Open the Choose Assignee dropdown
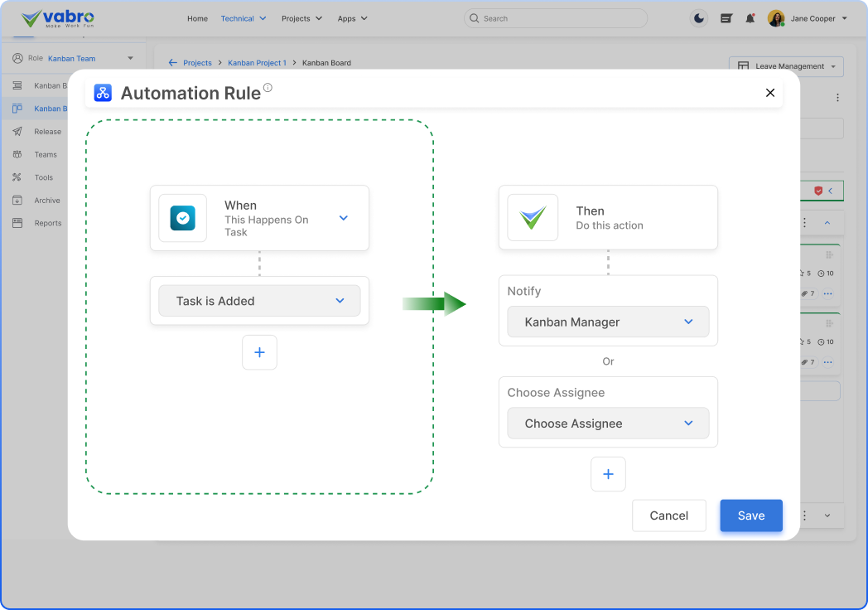Screen dimensions: 868x610 tap(608, 424)
